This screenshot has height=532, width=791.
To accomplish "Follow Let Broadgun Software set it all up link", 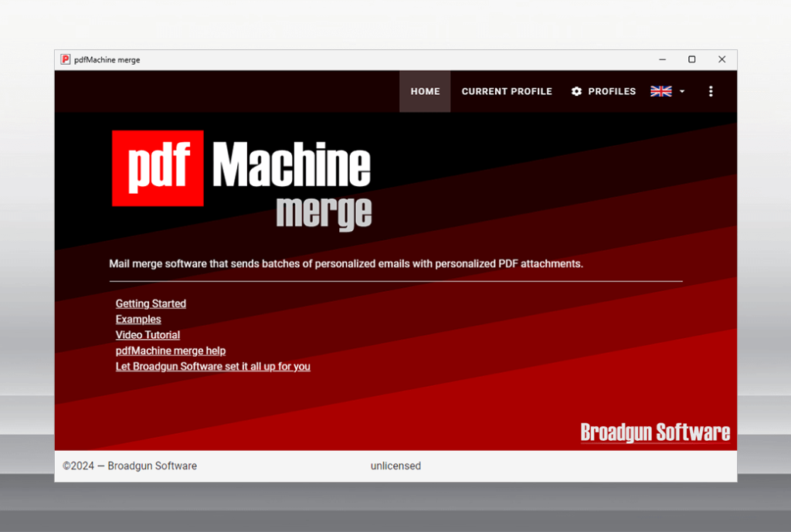I will [x=213, y=366].
